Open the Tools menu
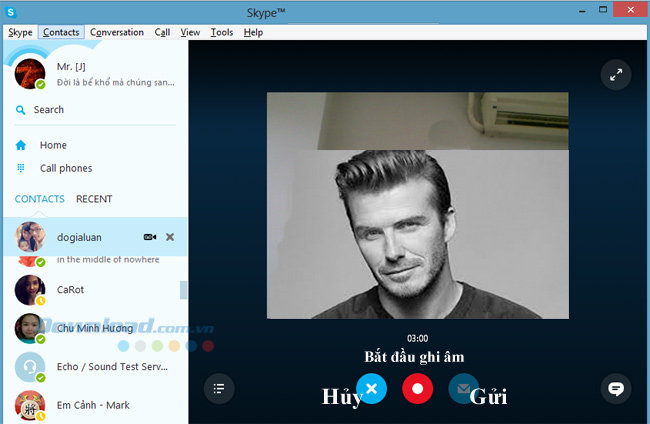The image size is (650, 424). 222,32
